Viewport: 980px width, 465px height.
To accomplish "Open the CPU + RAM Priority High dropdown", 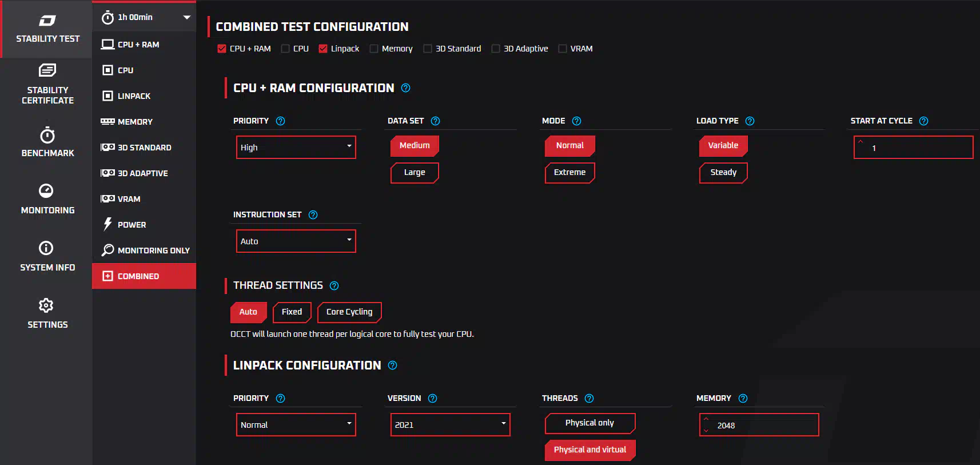I will tap(296, 147).
